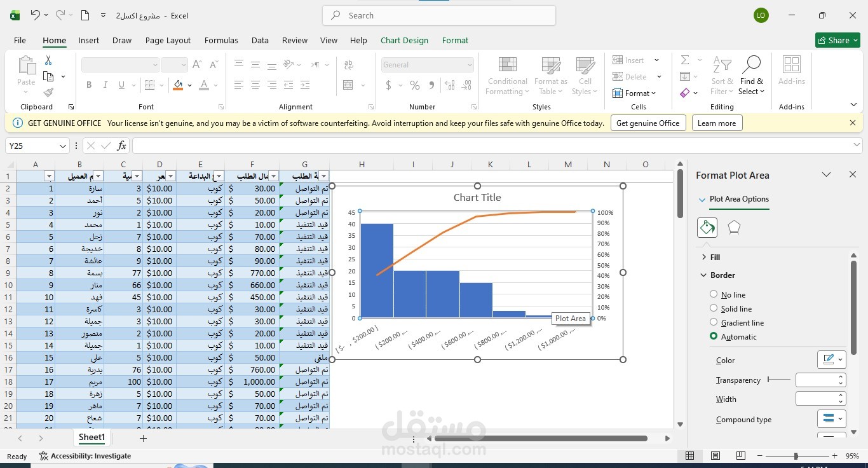Click the Cut scissors icon
Image resolution: width=868 pixels, height=468 pixels.
[48, 60]
